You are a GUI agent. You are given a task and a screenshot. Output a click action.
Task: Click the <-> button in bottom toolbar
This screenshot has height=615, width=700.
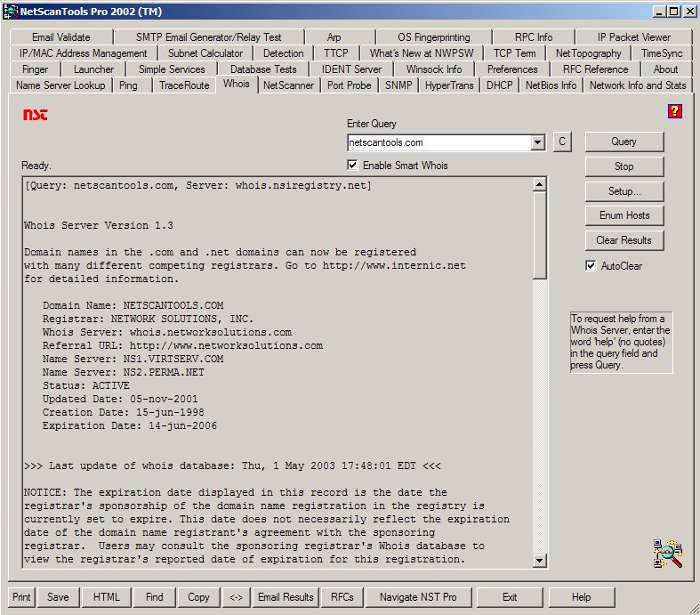(236, 597)
